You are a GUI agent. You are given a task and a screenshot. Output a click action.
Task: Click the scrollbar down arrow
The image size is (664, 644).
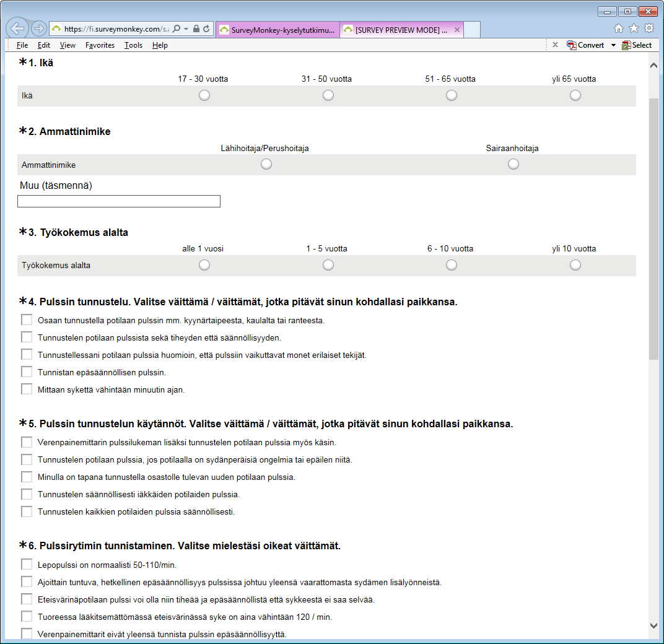pos(653,625)
